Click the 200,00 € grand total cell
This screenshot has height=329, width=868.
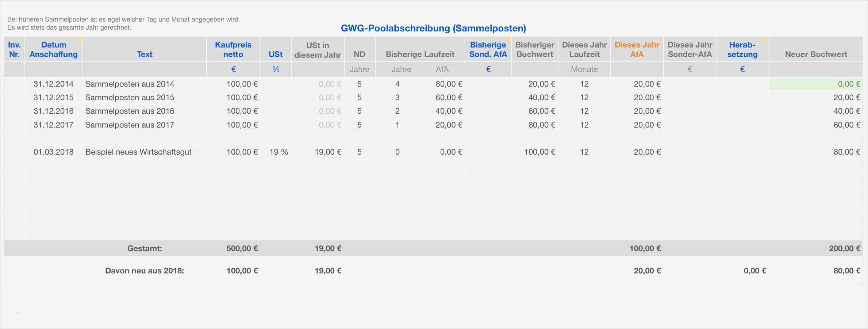click(x=845, y=248)
